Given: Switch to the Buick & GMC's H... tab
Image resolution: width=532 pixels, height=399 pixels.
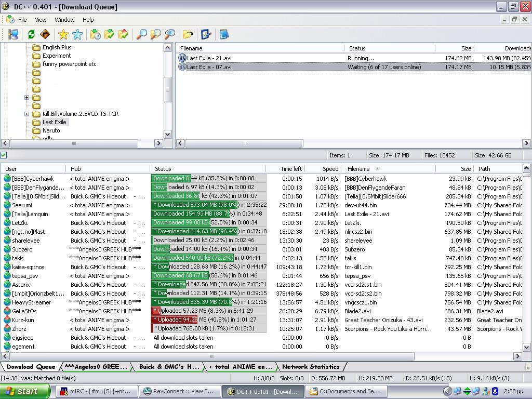Looking at the screenshot, I should tap(169, 367).
